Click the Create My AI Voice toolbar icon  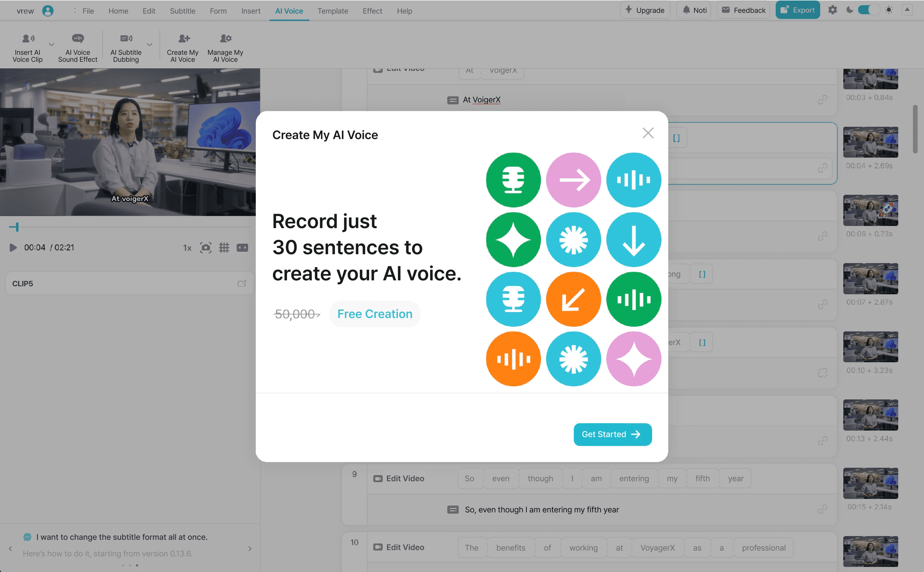[x=184, y=39]
